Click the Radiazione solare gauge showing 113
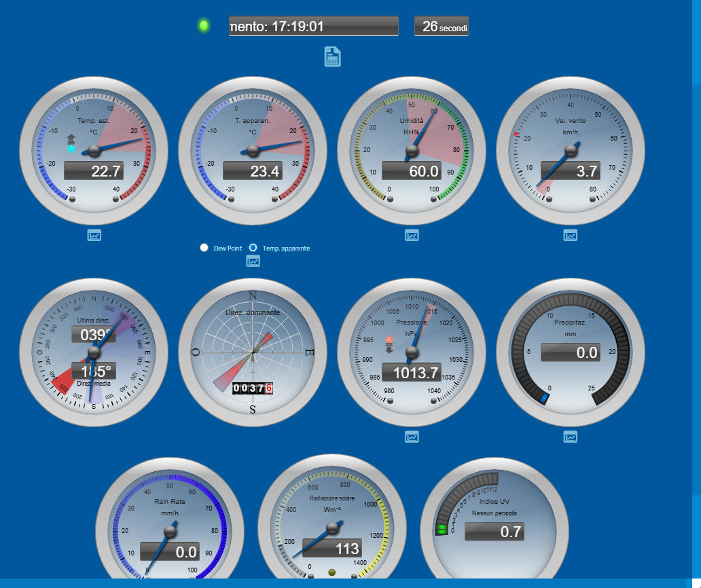701x588 pixels. point(332,530)
